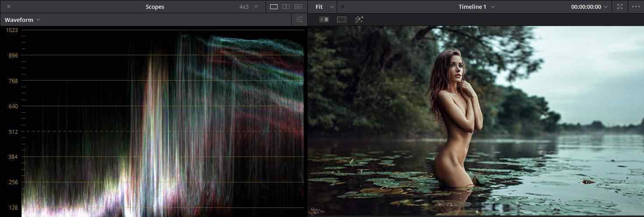
Task: Click the 128 scale label
Action: 13,208
